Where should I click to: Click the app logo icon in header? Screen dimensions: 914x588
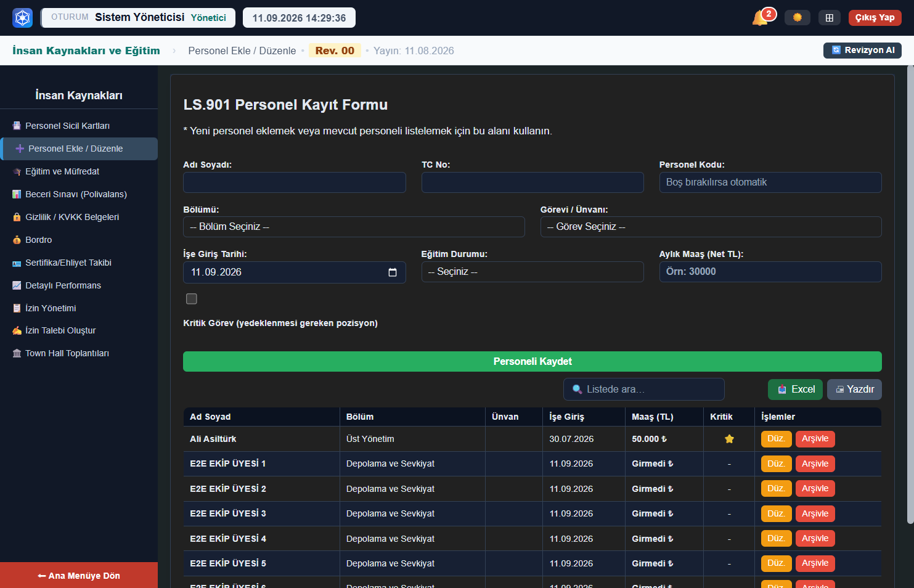[23, 18]
